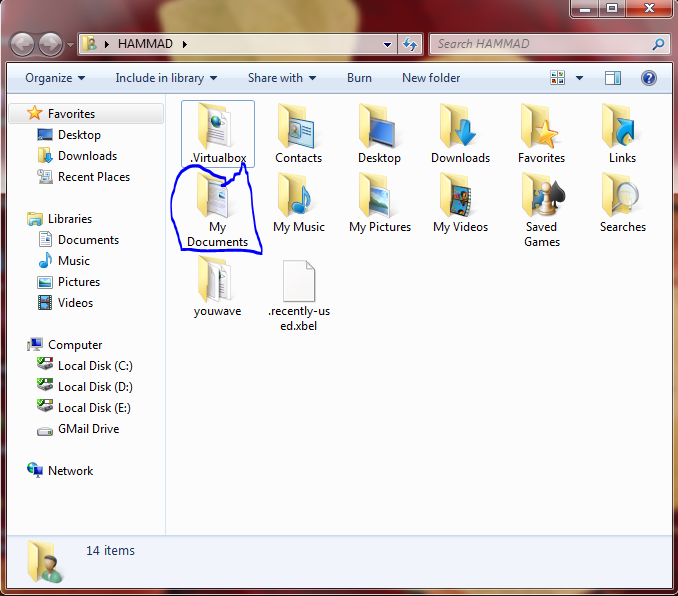
Task: Select the Desktop folder in file pane
Action: point(379,134)
